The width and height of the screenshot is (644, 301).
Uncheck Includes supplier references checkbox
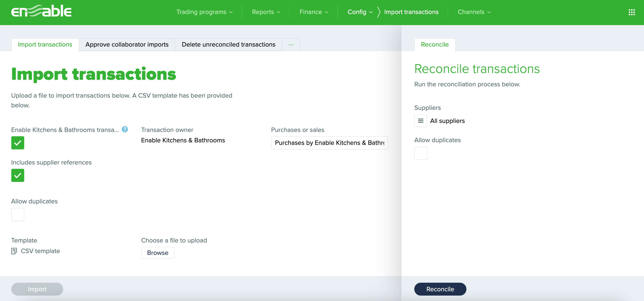(18, 175)
